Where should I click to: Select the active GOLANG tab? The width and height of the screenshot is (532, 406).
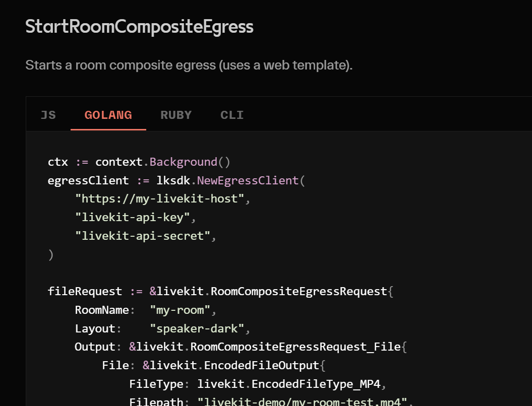coord(108,115)
